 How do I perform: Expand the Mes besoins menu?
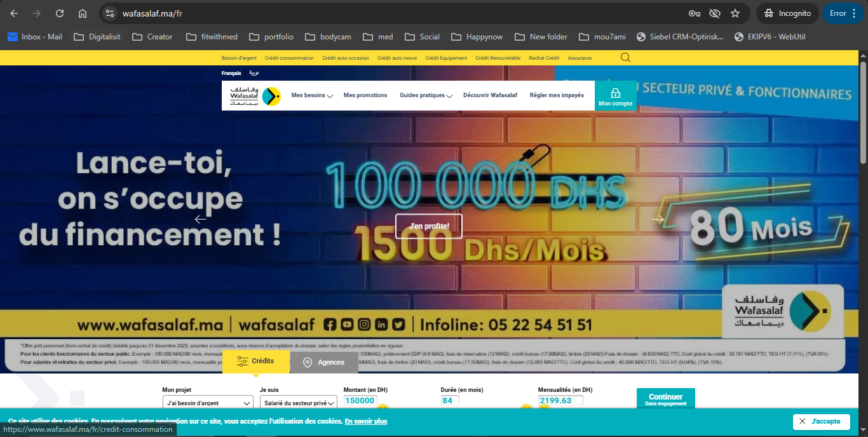(x=312, y=95)
